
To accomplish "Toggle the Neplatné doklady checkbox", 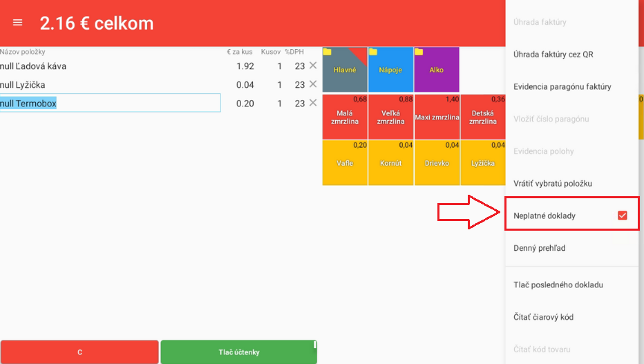I will point(622,215).
